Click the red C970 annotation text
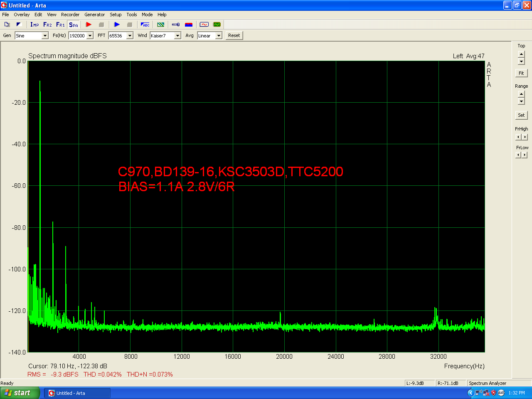This screenshot has height=399, width=532. pos(231,172)
